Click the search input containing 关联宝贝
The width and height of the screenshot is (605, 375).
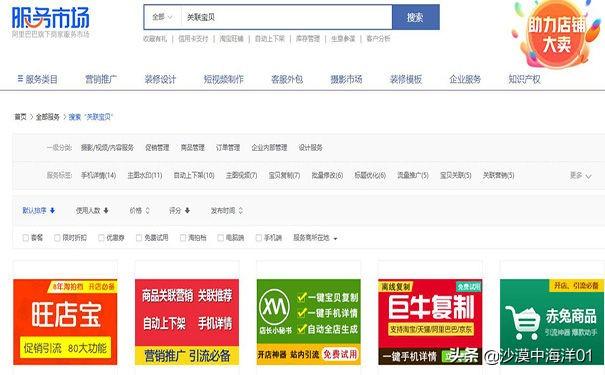click(287, 17)
